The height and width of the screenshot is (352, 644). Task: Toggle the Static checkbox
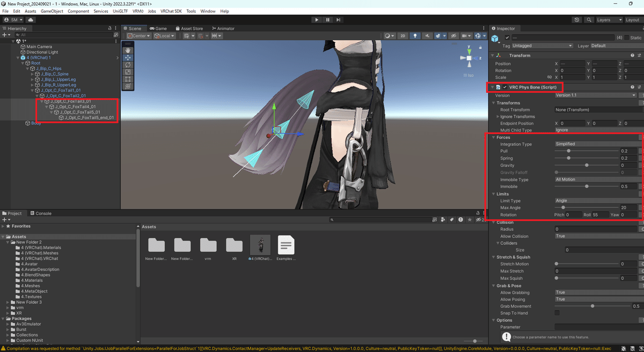[x=627, y=38]
